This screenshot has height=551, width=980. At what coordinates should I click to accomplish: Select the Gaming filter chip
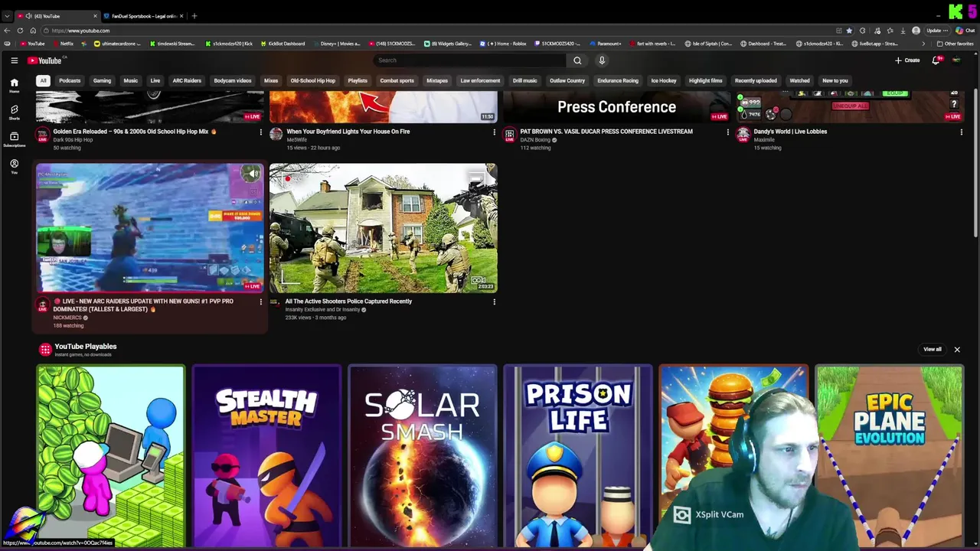[x=102, y=80]
